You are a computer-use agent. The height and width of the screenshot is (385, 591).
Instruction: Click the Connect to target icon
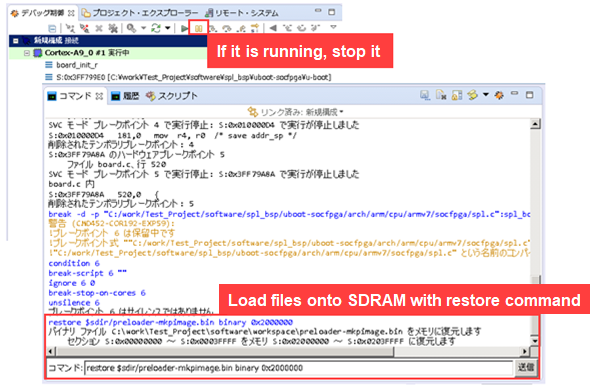click(70, 28)
